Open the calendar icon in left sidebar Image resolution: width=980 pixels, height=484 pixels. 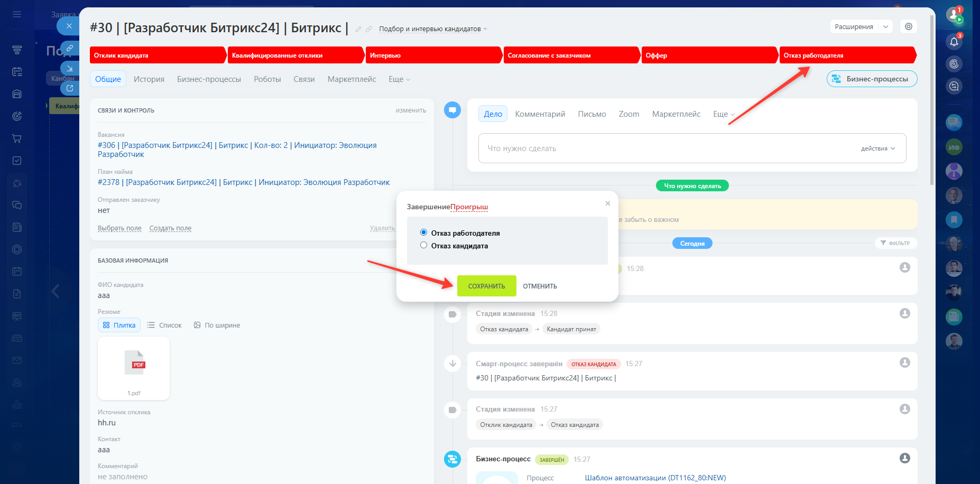[x=17, y=72]
